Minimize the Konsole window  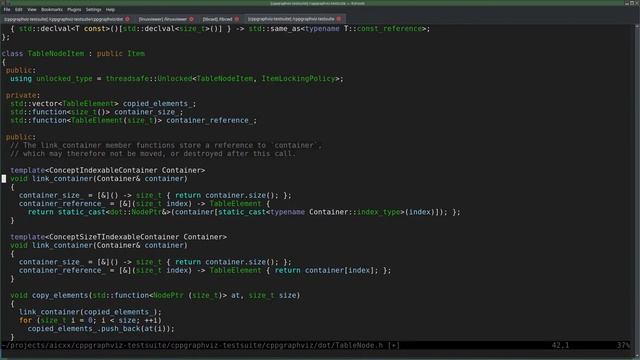[627, 3]
